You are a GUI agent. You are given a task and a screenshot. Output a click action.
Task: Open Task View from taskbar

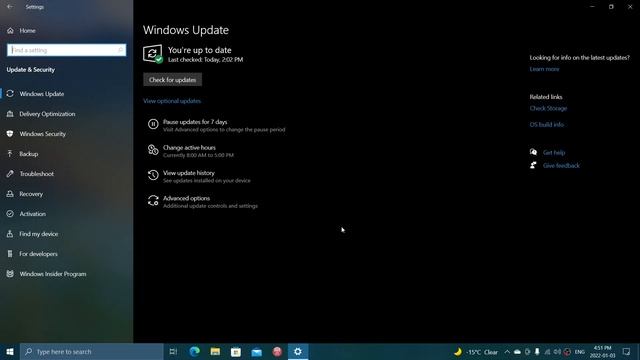point(173,351)
